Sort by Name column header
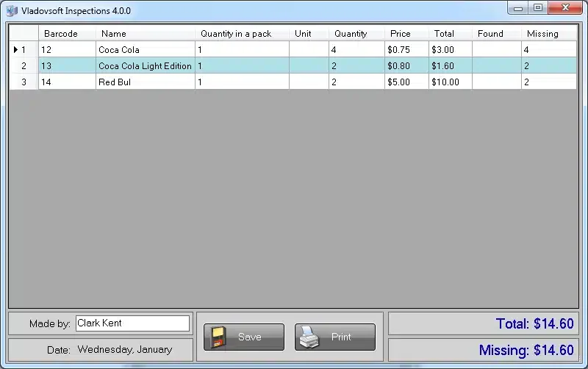The image size is (588, 369). click(x=146, y=33)
